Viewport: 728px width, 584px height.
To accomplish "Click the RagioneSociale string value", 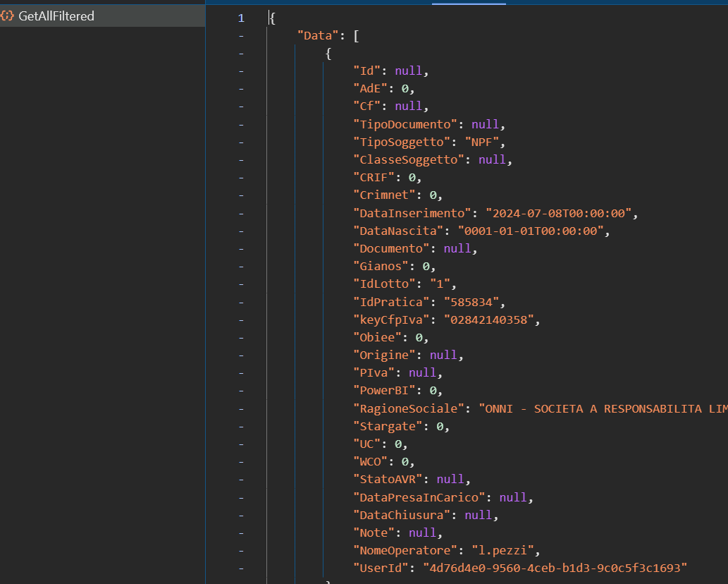I will (x=603, y=408).
